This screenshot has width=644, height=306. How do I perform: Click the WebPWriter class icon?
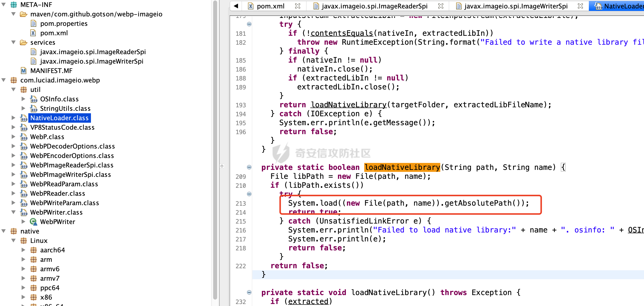[x=33, y=222]
